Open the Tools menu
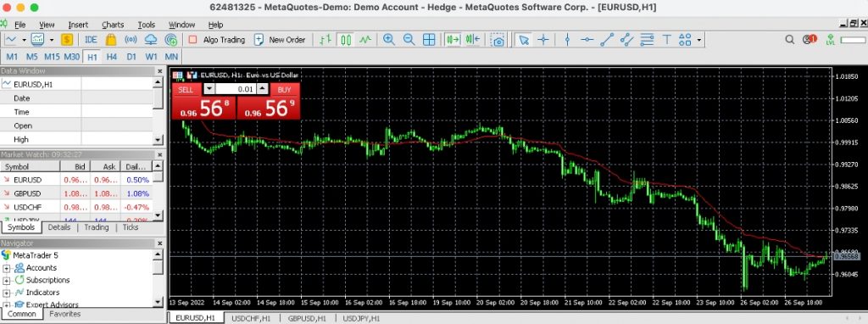868x324 pixels. point(146,25)
